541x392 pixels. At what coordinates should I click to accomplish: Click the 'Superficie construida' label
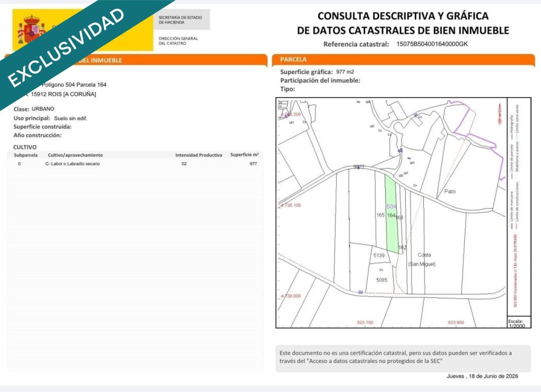click(x=42, y=127)
